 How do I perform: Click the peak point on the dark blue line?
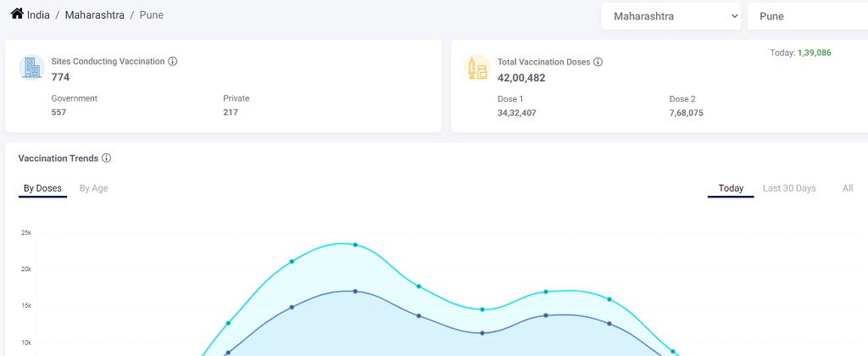pyautogui.click(x=355, y=292)
